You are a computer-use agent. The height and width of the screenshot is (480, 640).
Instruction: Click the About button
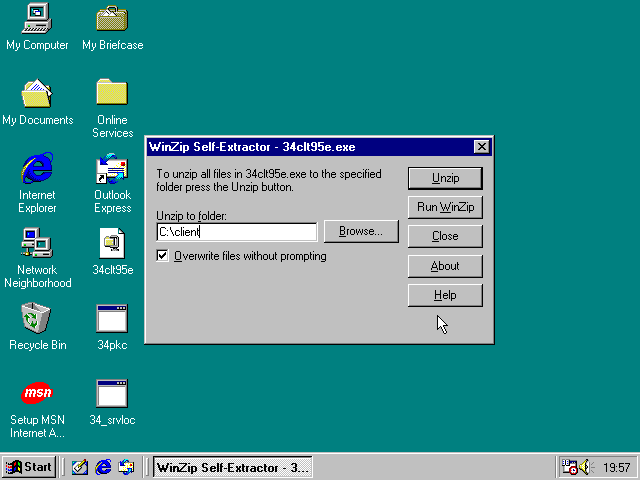pos(445,266)
